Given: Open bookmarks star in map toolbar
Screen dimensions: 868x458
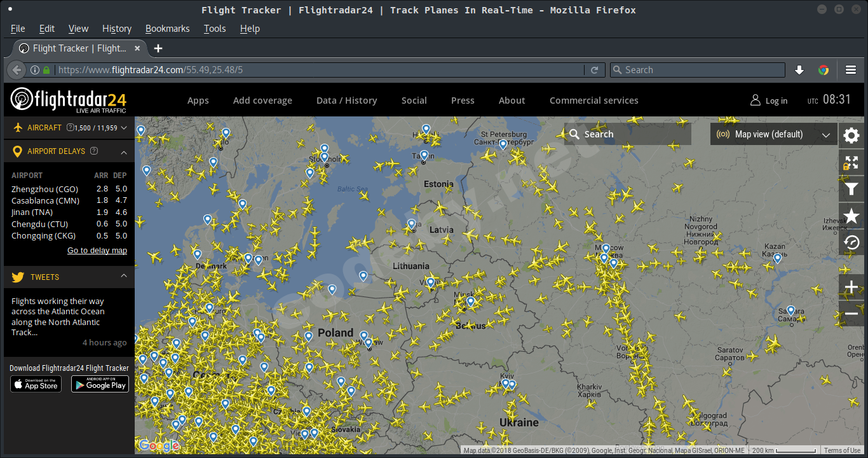Looking at the screenshot, I should [x=851, y=216].
